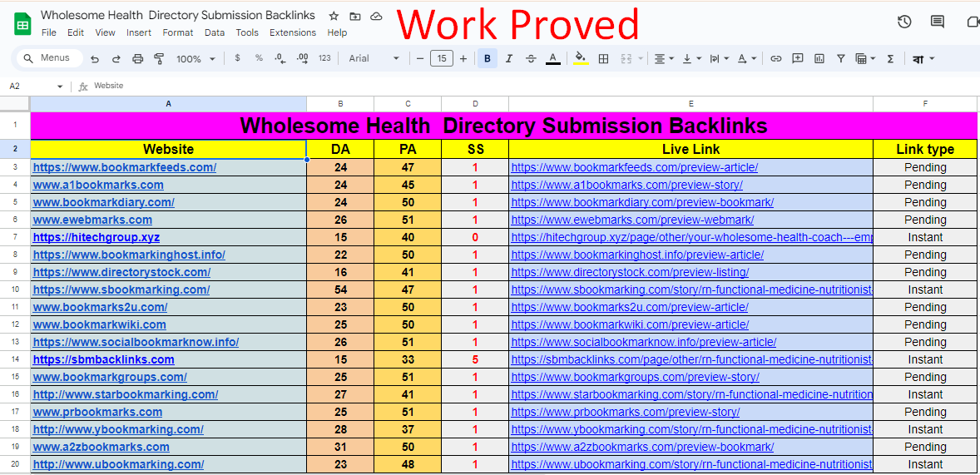Open the comments history icon

point(937,22)
